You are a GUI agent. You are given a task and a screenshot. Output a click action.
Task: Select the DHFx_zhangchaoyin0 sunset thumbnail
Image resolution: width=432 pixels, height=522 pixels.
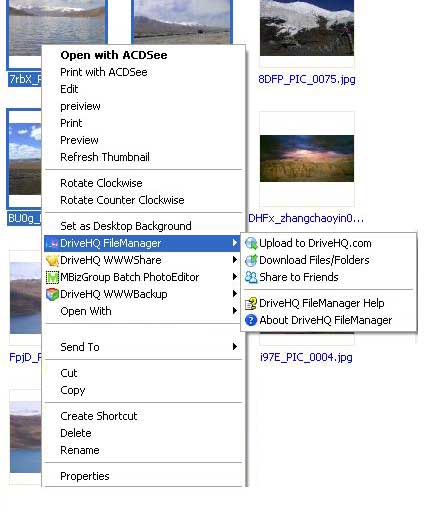(307, 158)
